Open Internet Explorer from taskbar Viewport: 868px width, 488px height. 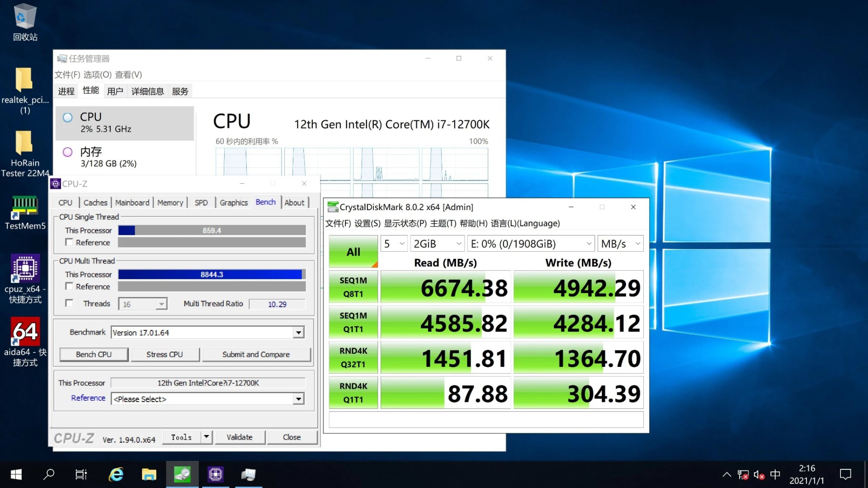[x=116, y=474]
